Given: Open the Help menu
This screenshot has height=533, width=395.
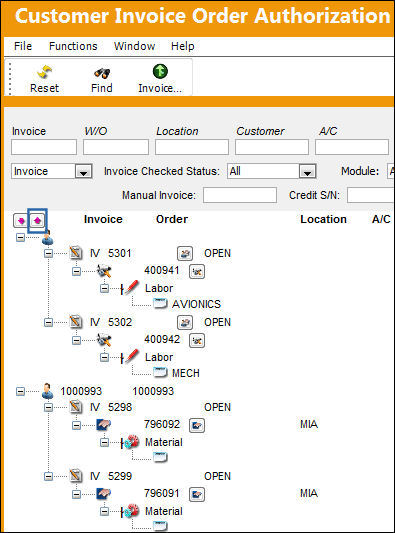Looking at the screenshot, I should (183, 46).
